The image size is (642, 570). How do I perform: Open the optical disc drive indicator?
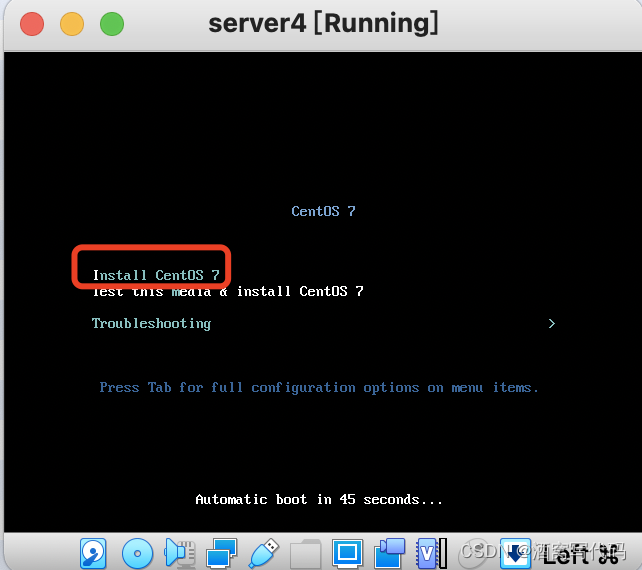[138, 554]
